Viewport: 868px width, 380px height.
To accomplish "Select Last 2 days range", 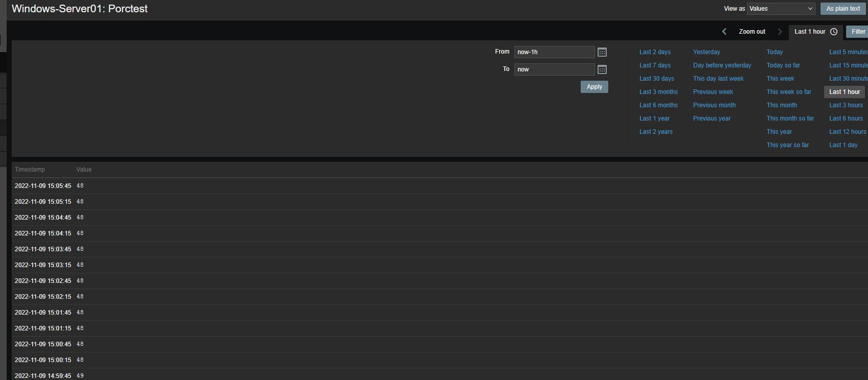I will (655, 52).
